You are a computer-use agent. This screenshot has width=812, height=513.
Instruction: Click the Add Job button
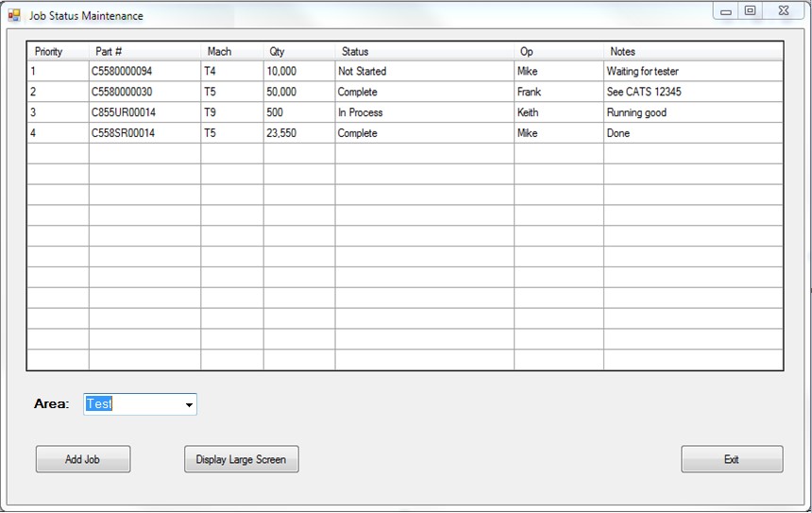(x=83, y=459)
